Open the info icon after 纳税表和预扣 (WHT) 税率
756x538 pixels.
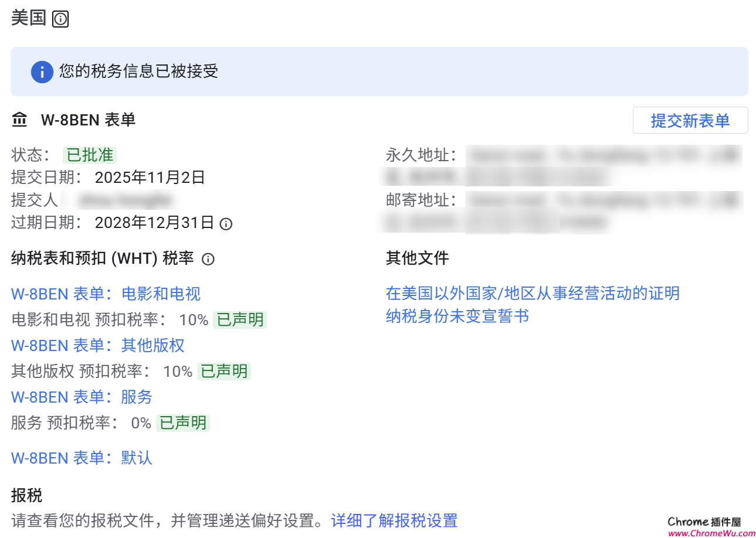coord(208,258)
